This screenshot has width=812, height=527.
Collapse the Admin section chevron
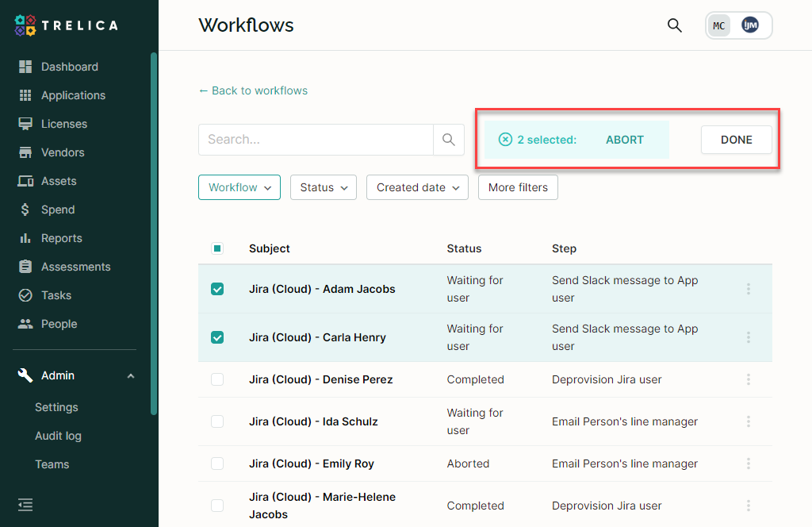tap(131, 375)
